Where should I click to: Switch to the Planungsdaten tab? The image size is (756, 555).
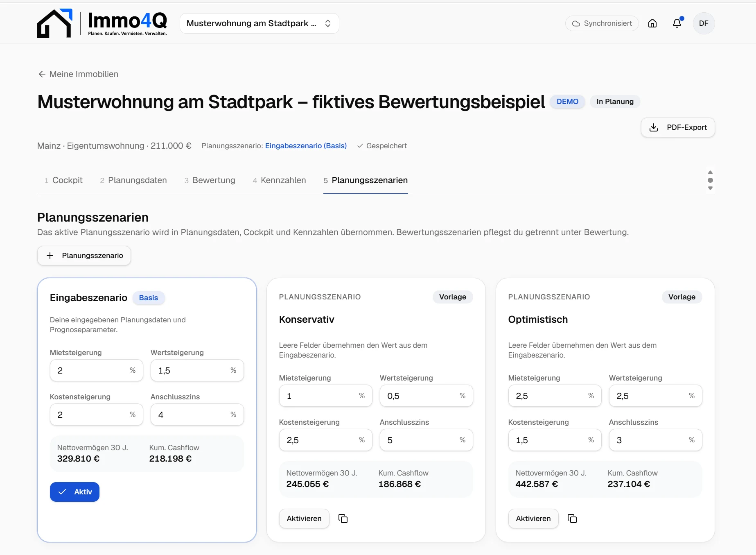click(133, 180)
